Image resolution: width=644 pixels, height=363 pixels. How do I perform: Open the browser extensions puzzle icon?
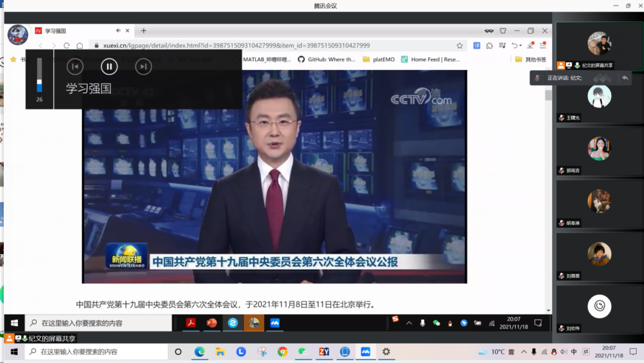[x=490, y=45]
